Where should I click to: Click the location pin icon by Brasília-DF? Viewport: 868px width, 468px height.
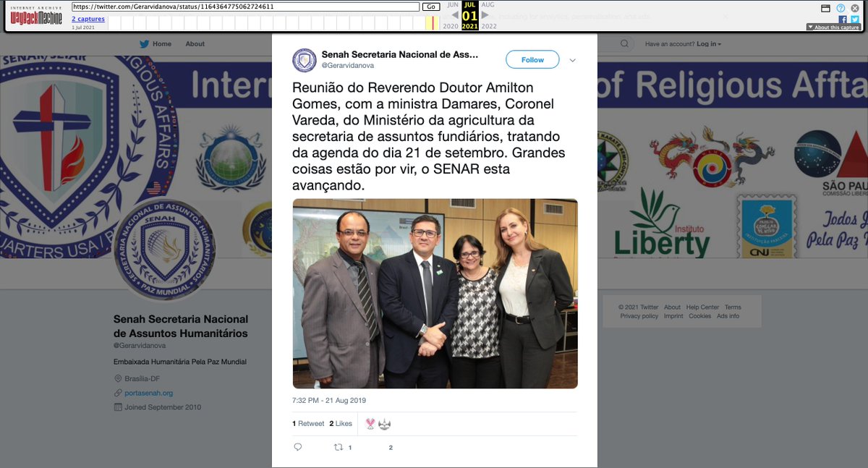click(x=118, y=379)
